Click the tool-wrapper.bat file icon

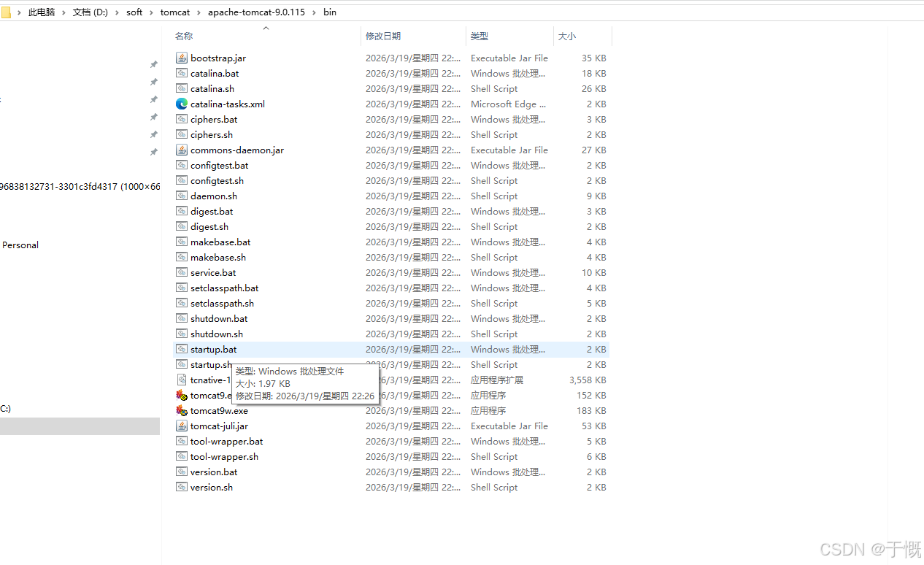coord(182,441)
